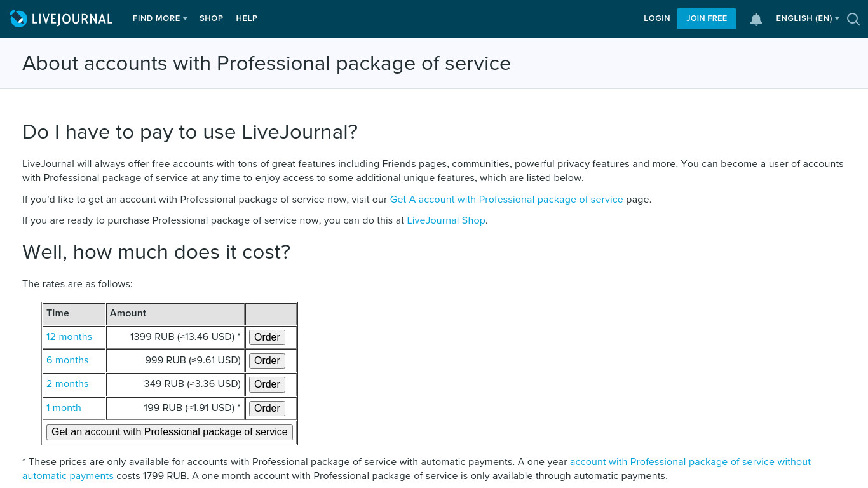The image size is (868, 488).
Task: Open the account without automatic payments link
Action: pos(417,469)
